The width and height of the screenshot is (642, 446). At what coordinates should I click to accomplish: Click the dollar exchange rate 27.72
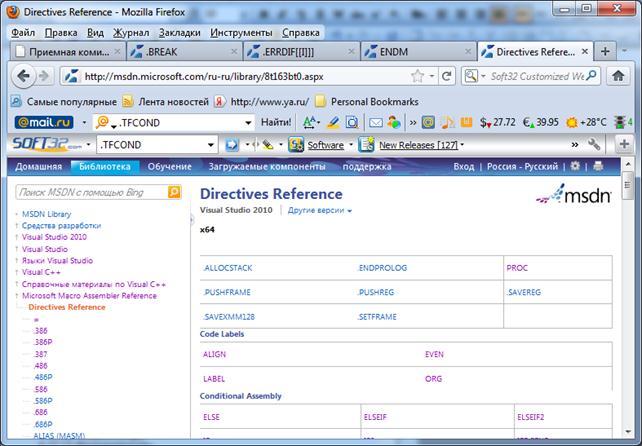(497, 122)
